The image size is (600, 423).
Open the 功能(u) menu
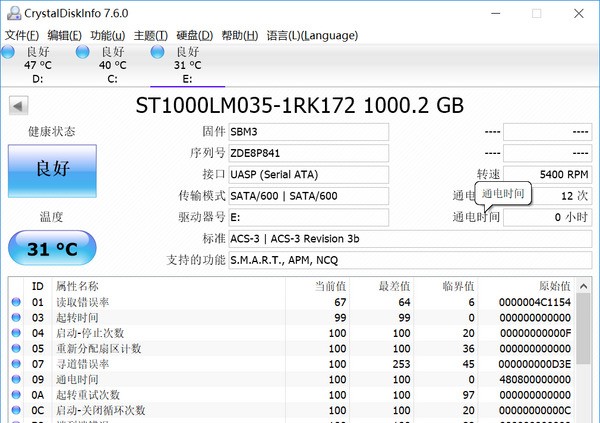108,36
